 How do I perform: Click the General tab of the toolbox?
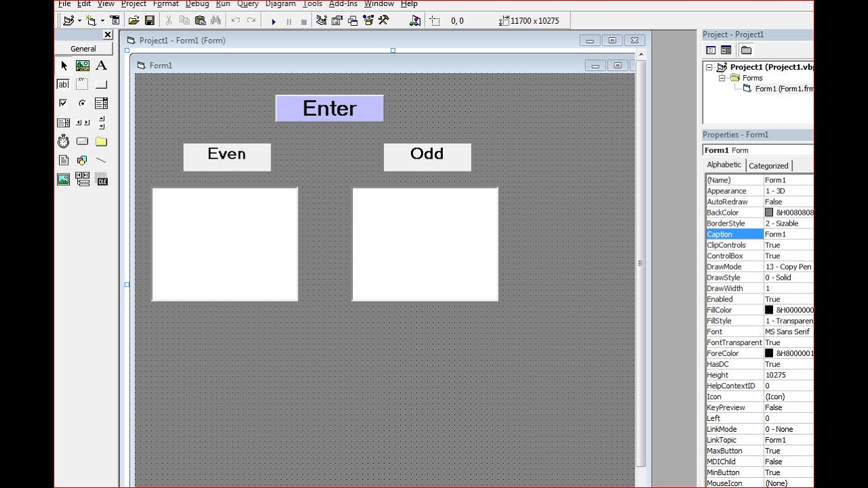click(x=83, y=49)
